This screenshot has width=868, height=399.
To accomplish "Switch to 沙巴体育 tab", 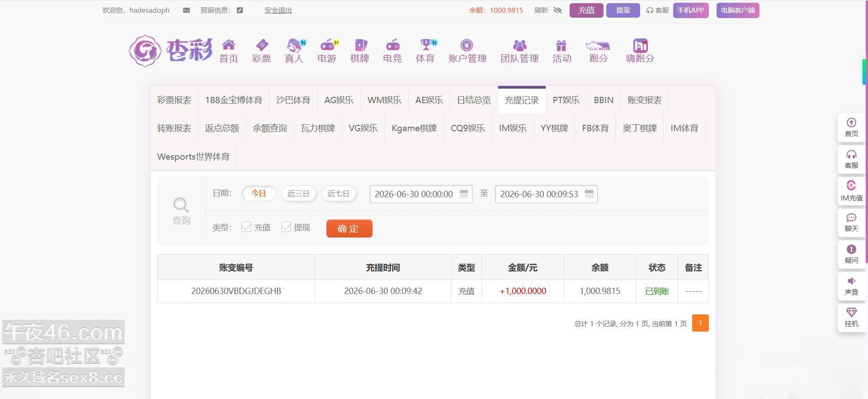I will [x=293, y=100].
